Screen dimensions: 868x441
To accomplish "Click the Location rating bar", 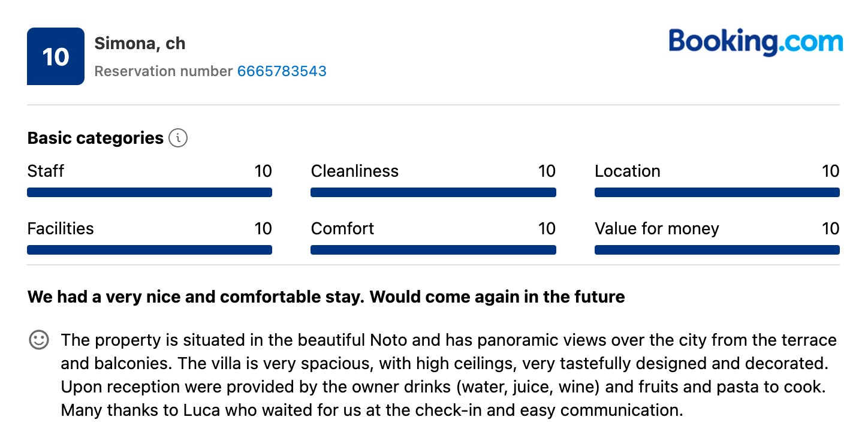I will (717, 192).
